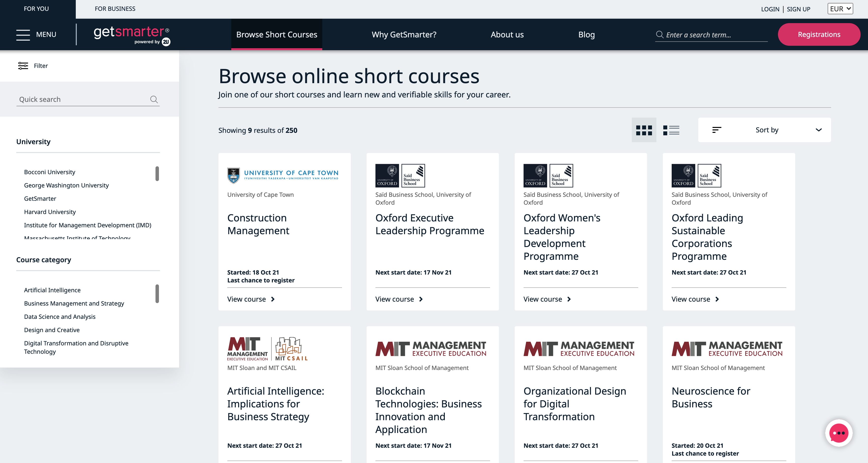Click the University of Cape Town logo
The image size is (868, 463).
(x=283, y=176)
